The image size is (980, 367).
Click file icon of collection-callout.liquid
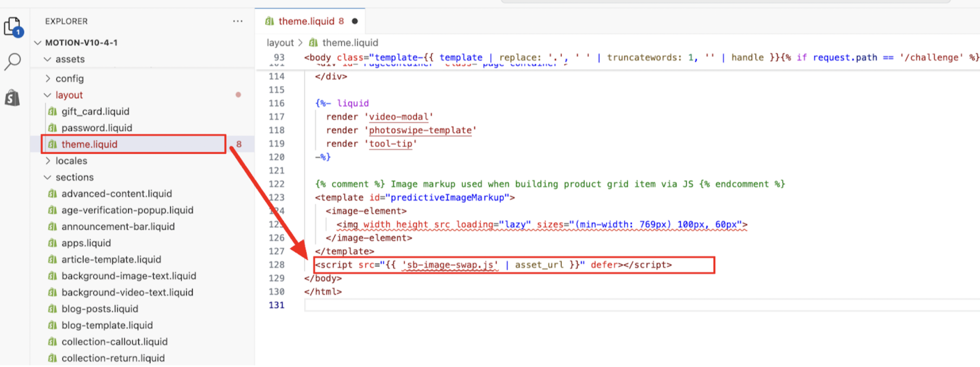pyautogui.click(x=52, y=342)
